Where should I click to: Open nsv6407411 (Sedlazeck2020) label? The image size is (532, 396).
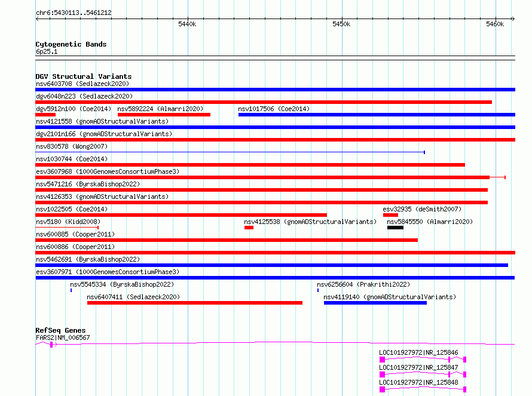133,297
